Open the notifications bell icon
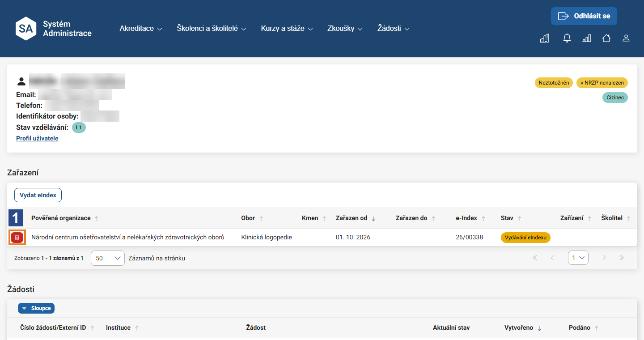 coord(567,38)
